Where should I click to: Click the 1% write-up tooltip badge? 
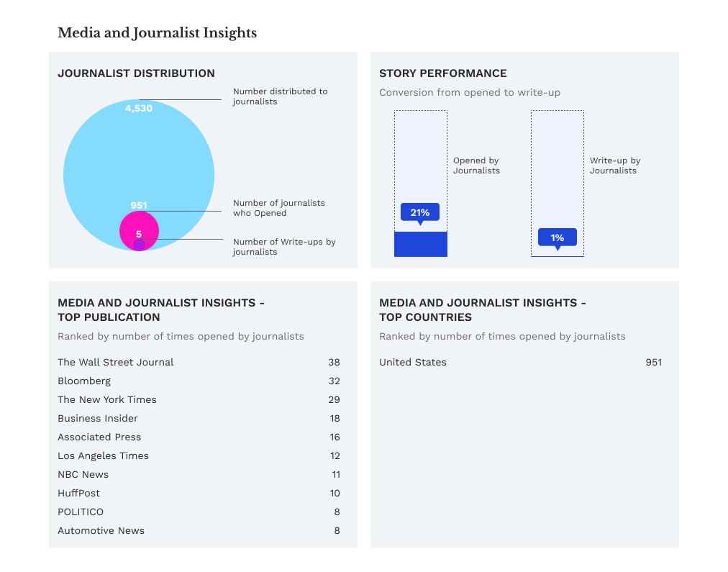pyautogui.click(x=558, y=237)
